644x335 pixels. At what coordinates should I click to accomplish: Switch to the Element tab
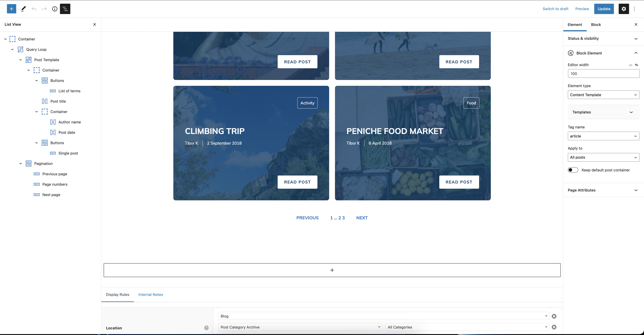click(575, 24)
